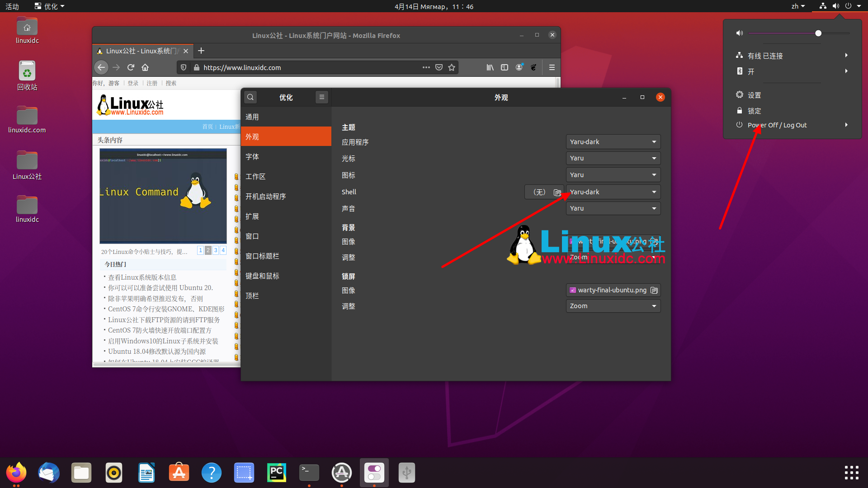Screen dimensions: 868x488
Task: Select the 外观 tab in settings
Action: coord(286,136)
